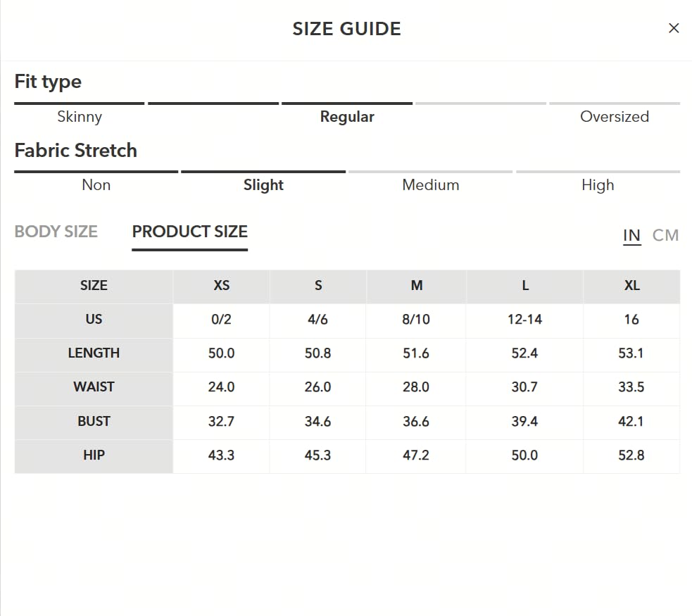692x616 pixels.
Task: Click the M size column header
Action: pyautogui.click(x=417, y=286)
